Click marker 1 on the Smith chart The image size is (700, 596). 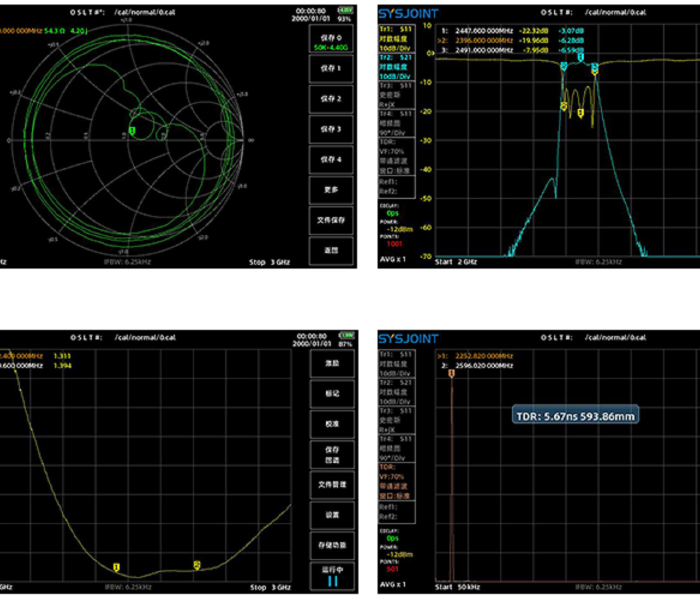coord(132,130)
